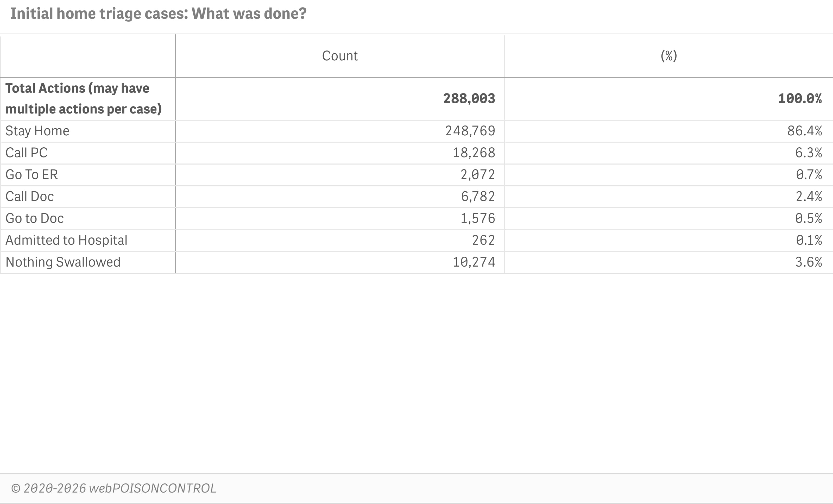Select the Stay Home percentage 86.4%
Screen dimensions: 833x504
tap(804, 131)
